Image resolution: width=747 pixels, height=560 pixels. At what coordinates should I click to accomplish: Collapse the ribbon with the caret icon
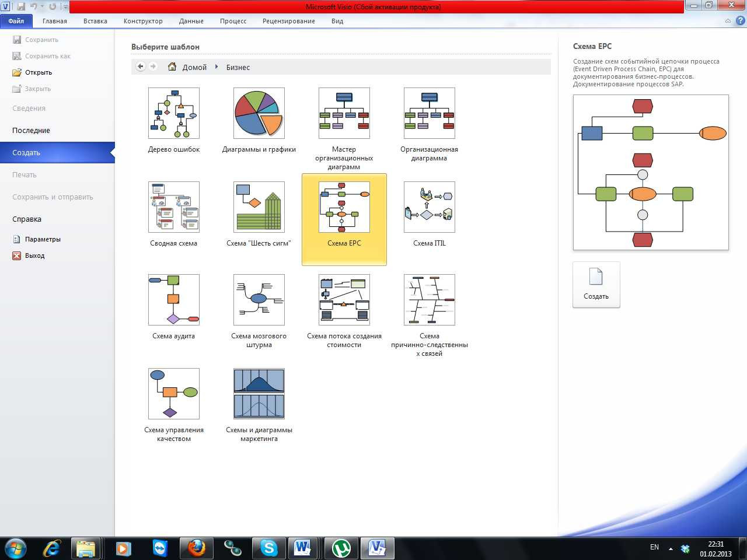coord(728,21)
